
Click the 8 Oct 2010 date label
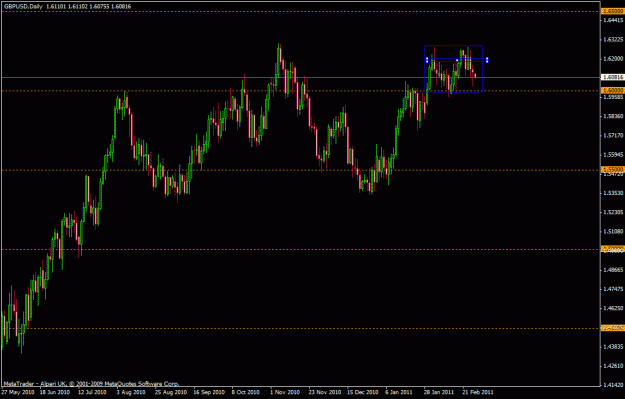tap(246, 392)
